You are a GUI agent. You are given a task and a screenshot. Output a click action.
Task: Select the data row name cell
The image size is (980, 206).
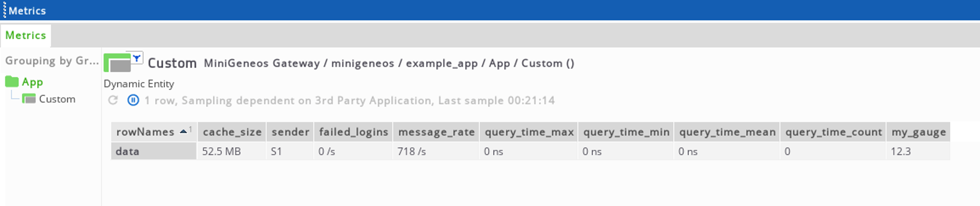point(154,151)
